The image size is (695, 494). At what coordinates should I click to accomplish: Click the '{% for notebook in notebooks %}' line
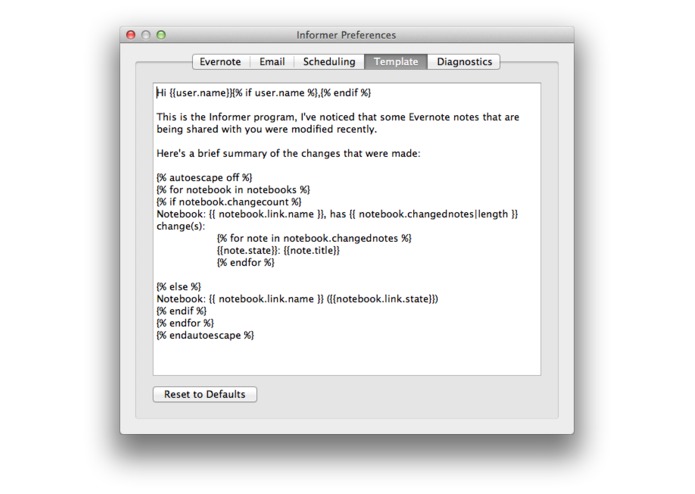coord(233,190)
